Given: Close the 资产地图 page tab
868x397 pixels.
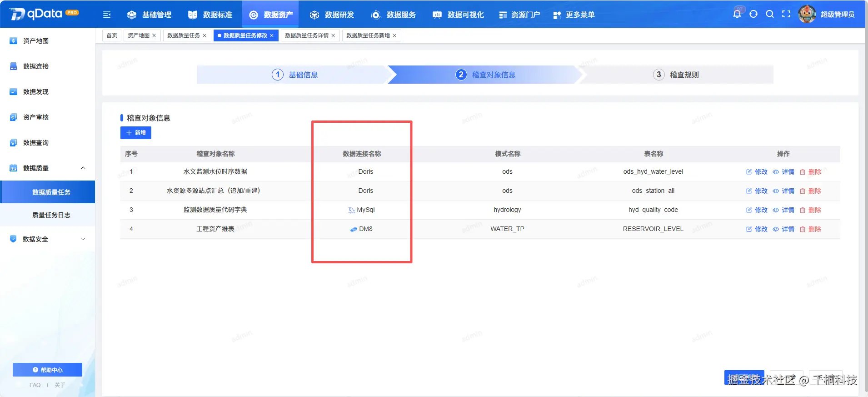Looking at the screenshot, I should pyautogui.click(x=154, y=35).
